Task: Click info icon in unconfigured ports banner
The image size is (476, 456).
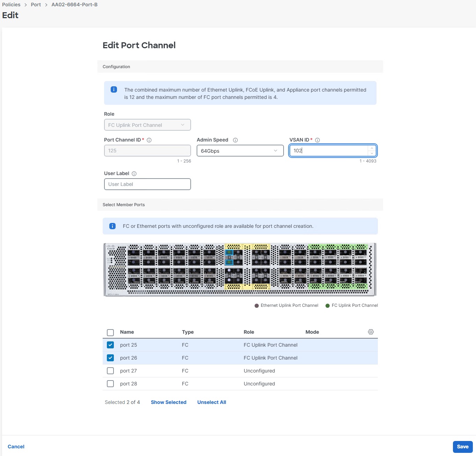Action: [112, 226]
